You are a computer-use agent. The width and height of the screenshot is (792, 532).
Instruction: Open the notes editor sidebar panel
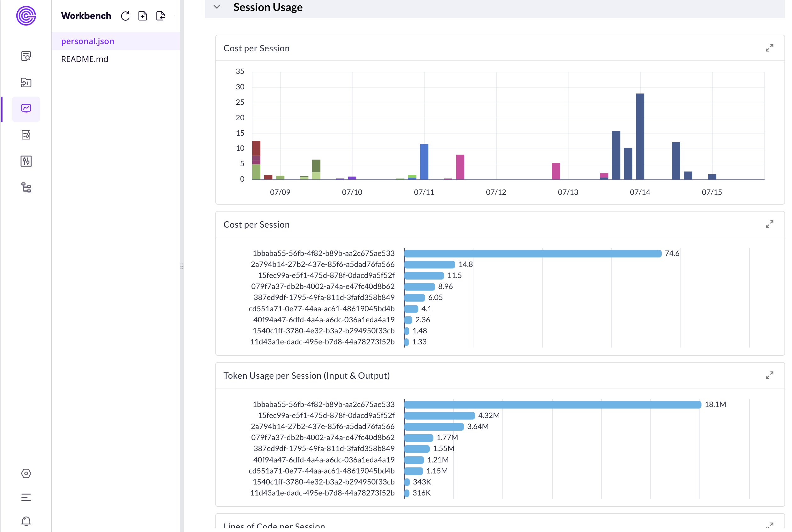26,135
